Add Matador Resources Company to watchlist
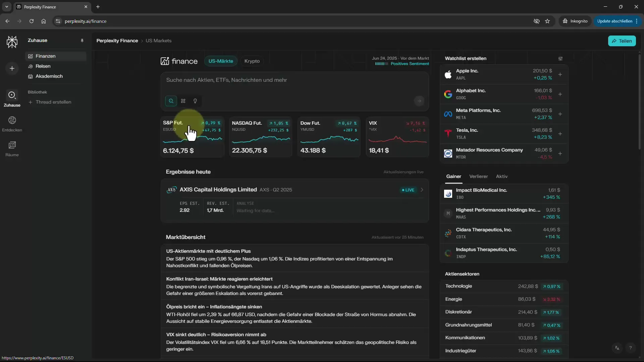The image size is (644, 362). (560, 154)
